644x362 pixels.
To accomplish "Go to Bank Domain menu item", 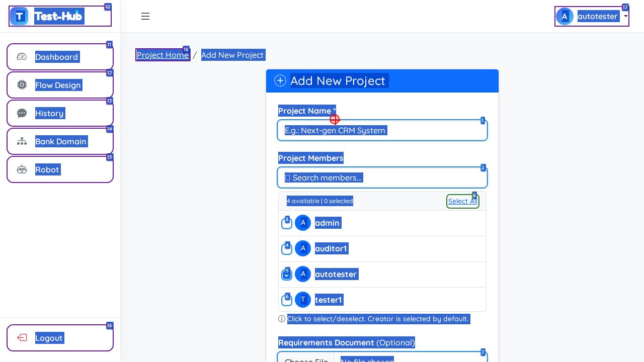I will pos(60,141).
